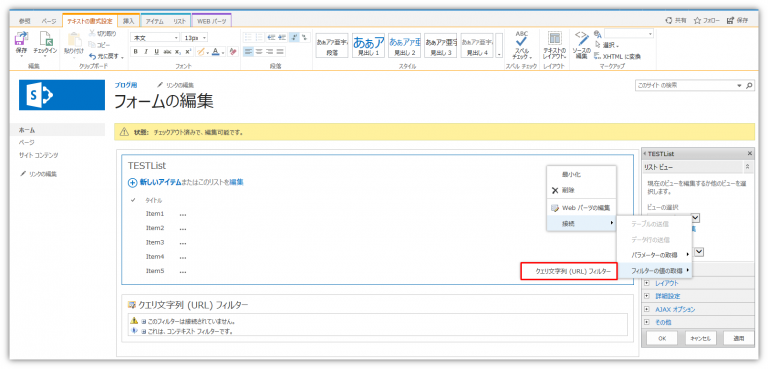
Task: Switch to the Insert (挿入) tab
Action: tap(129, 21)
